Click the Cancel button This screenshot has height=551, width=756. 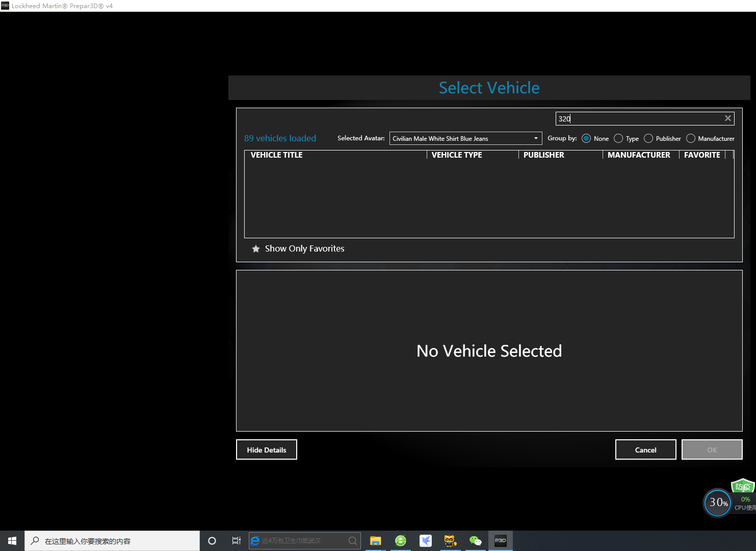point(646,449)
